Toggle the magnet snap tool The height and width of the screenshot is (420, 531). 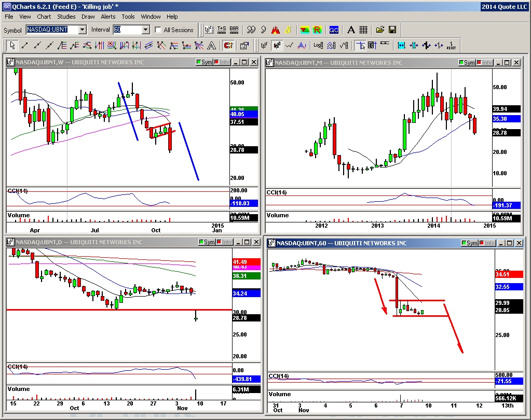[228, 45]
